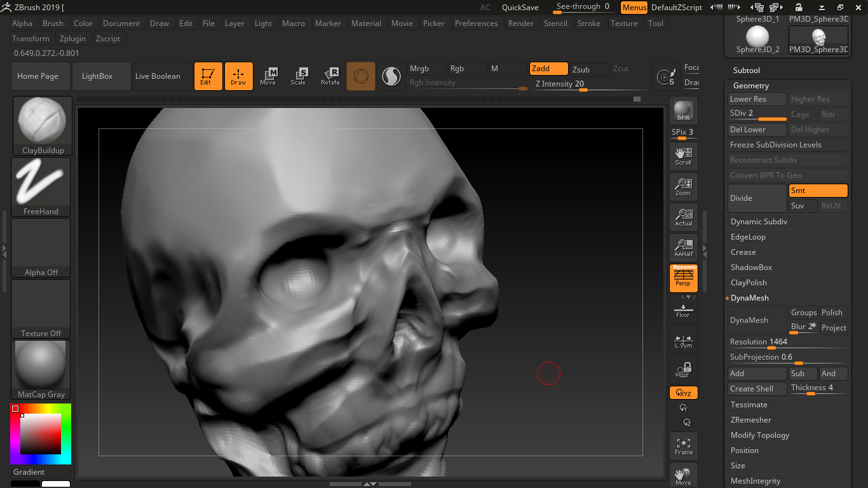Toggle XYZ rotation mode
868x488 pixels.
(x=684, y=393)
